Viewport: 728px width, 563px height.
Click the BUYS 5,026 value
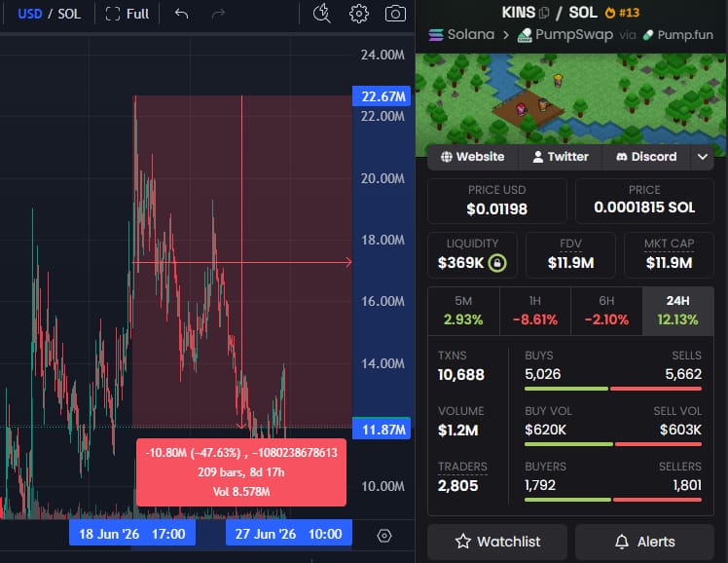pyautogui.click(x=543, y=374)
